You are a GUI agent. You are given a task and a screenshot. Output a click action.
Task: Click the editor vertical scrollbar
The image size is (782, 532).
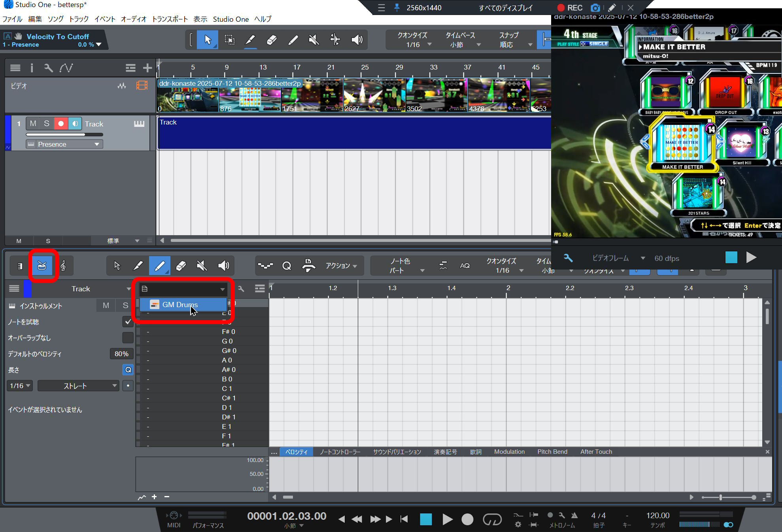pyautogui.click(x=767, y=316)
